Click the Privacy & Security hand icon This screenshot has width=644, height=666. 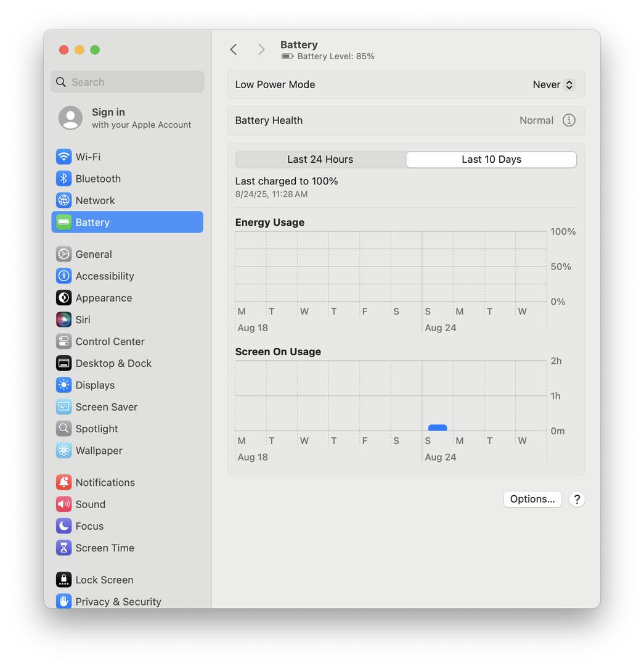(x=63, y=601)
